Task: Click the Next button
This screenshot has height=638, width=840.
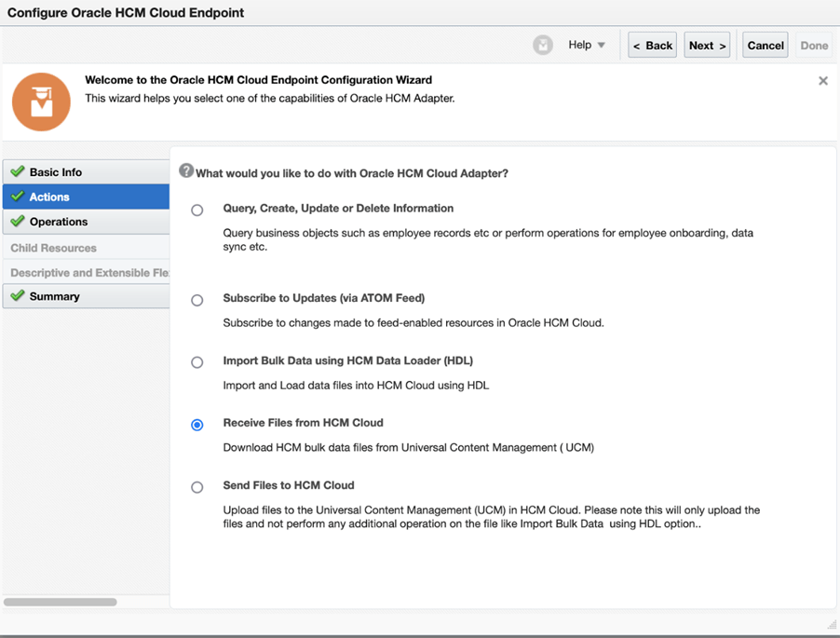Action: pyautogui.click(x=706, y=45)
